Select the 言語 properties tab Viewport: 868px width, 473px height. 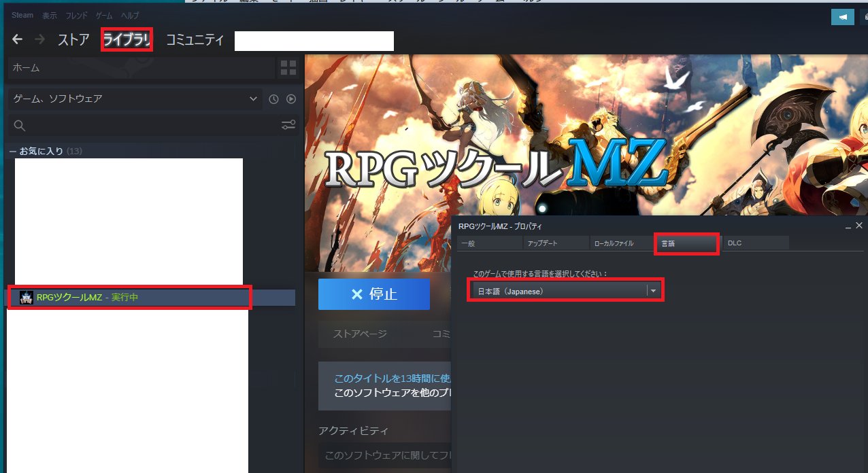pos(687,243)
